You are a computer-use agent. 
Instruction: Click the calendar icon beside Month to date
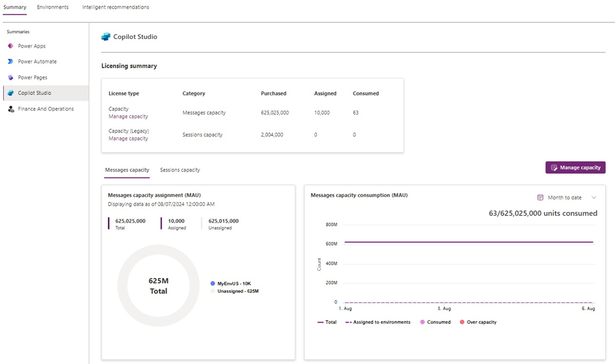[x=540, y=198]
